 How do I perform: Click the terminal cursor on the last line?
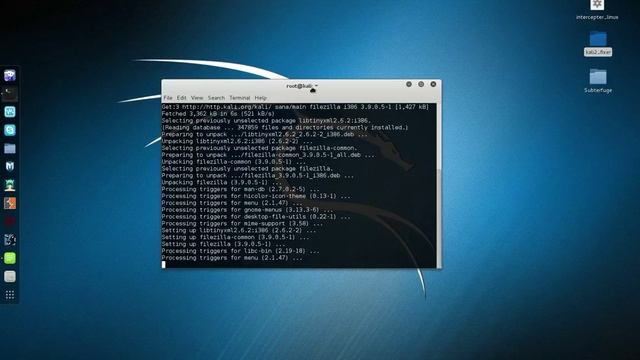[x=164, y=264]
